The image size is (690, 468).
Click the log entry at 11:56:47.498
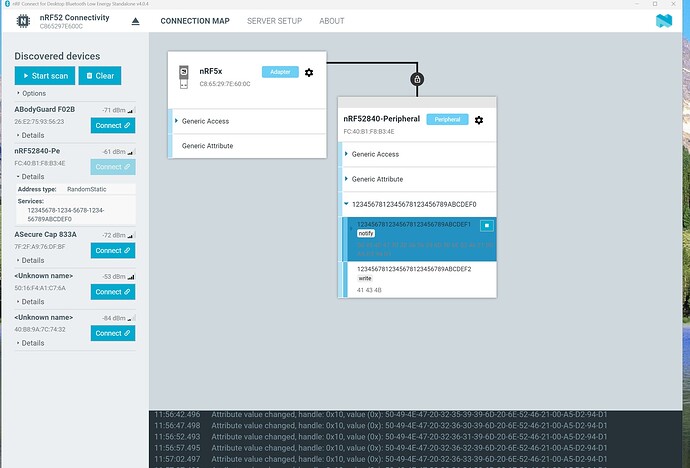tap(381, 425)
